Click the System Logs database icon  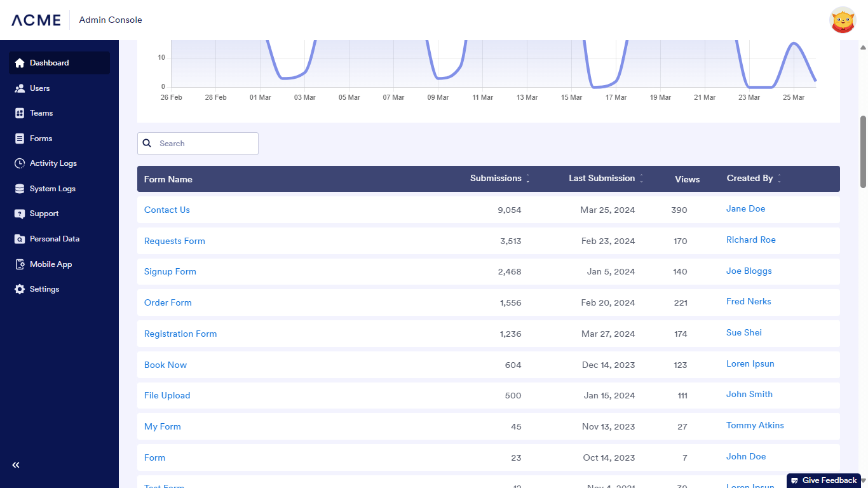(x=20, y=189)
